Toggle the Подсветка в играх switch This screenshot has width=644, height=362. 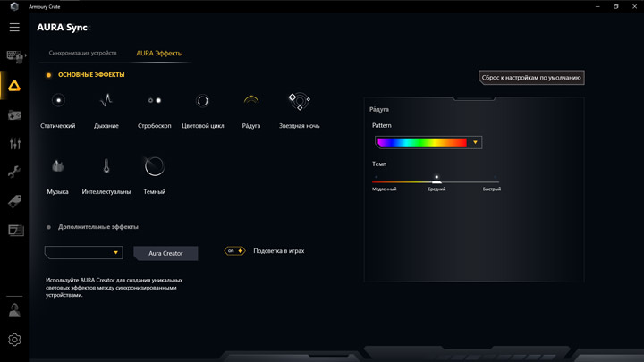coord(234,251)
